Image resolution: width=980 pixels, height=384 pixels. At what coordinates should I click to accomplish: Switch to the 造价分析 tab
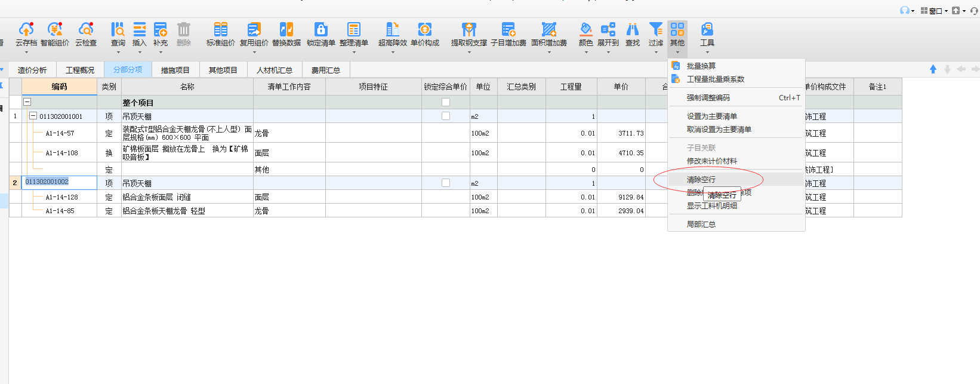point(32,70)
